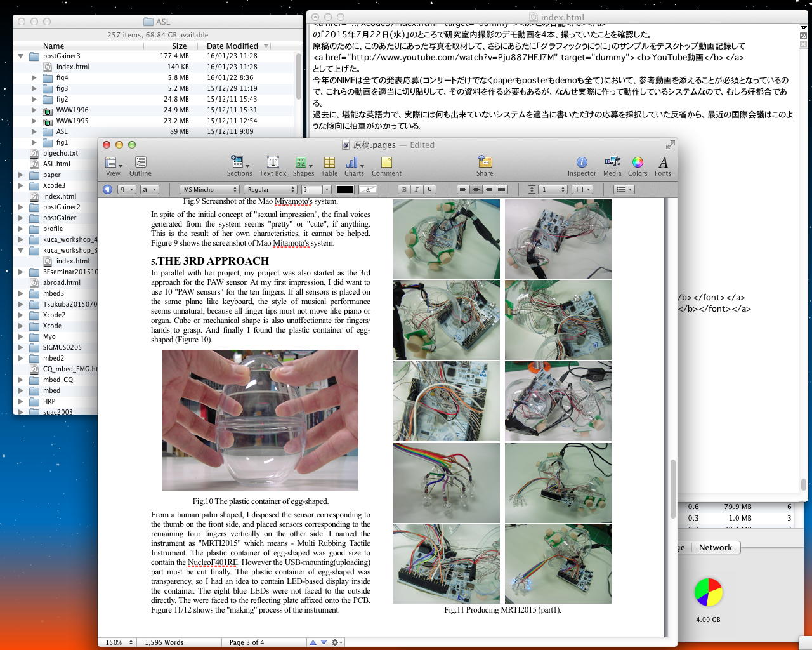Open the Shapes toolbar menu
This screenshot has height=650, width=812.
(303, 166)
